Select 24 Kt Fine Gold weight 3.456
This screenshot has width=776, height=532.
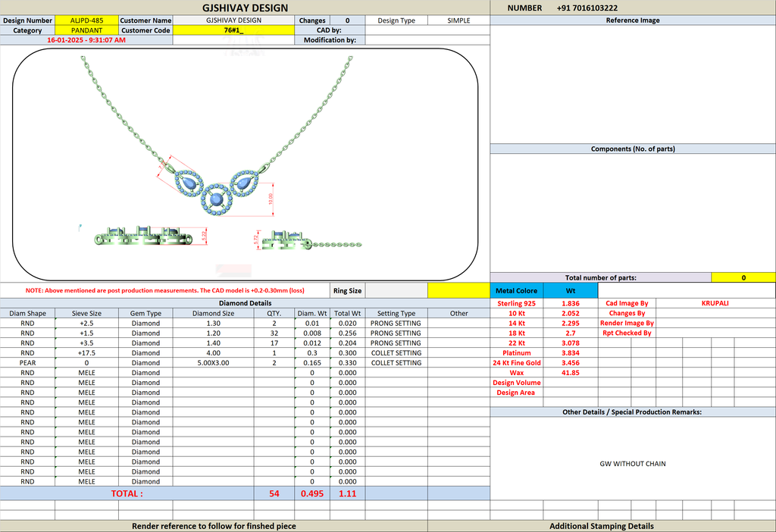click(571, 363)
